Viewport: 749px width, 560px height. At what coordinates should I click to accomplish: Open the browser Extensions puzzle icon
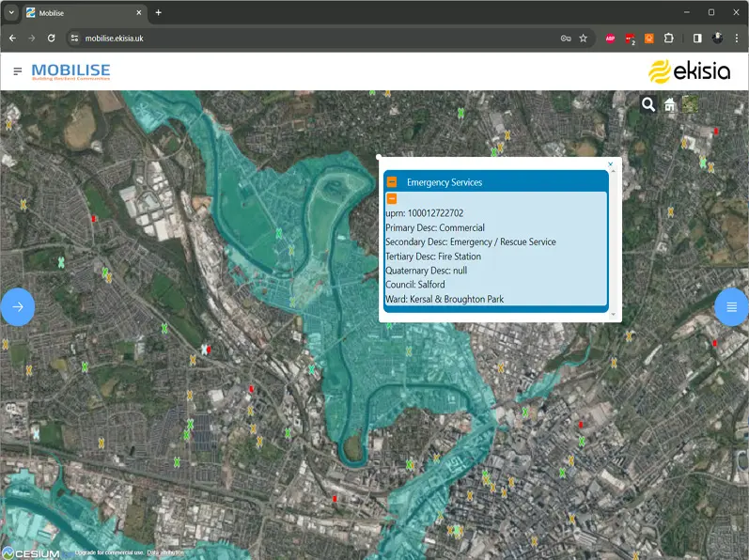coord(669,39)
